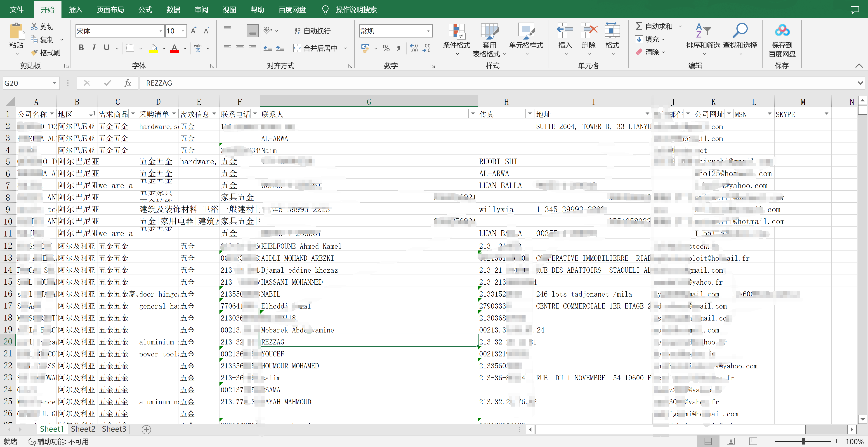
Task: Open the font size dropdown
Action: click(183, 31)
